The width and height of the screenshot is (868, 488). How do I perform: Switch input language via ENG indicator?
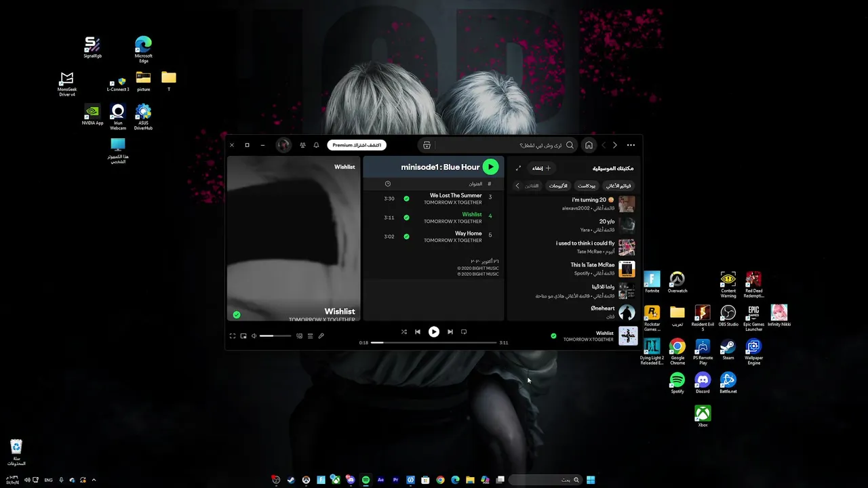point(48,480)
